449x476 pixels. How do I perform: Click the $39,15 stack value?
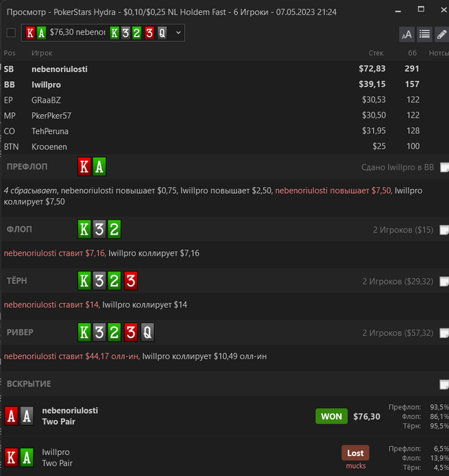click(372, 84)
